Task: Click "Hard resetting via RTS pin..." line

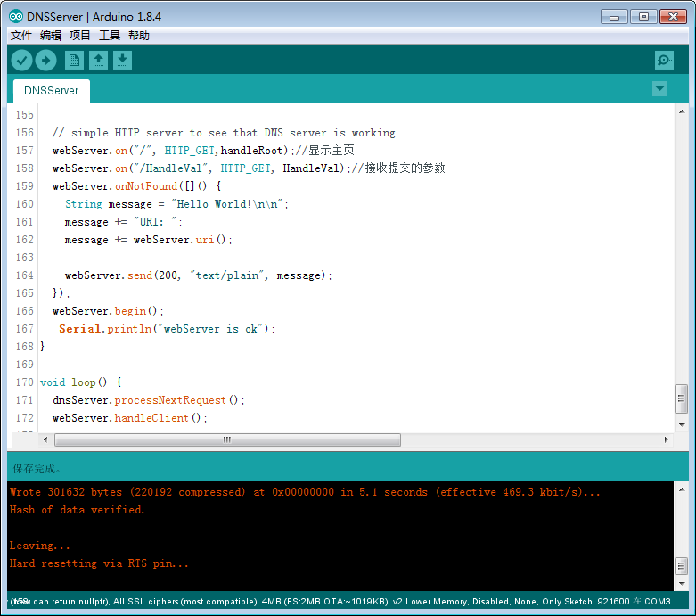Action: point(99,563)
